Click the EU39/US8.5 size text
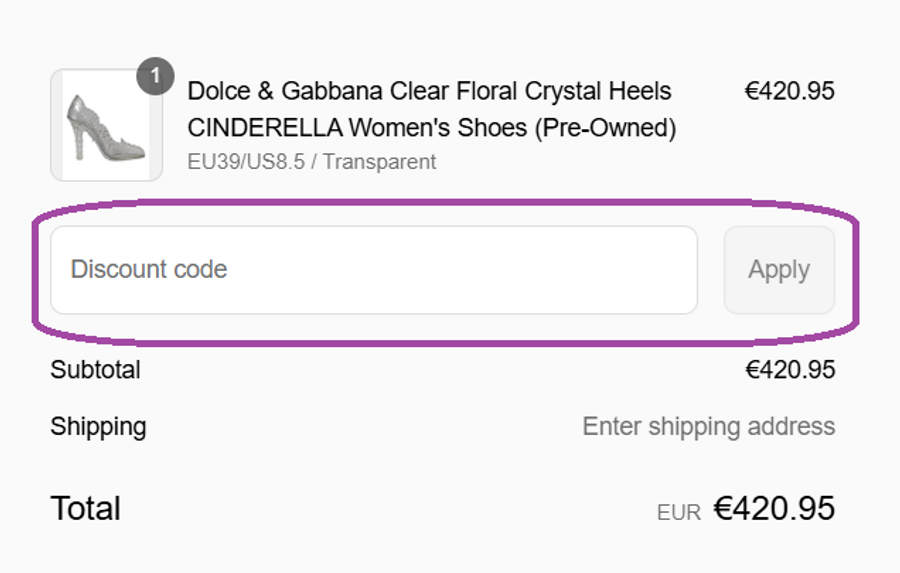The width and height of the screenshot is (900, 573). [x=245, y=162]
